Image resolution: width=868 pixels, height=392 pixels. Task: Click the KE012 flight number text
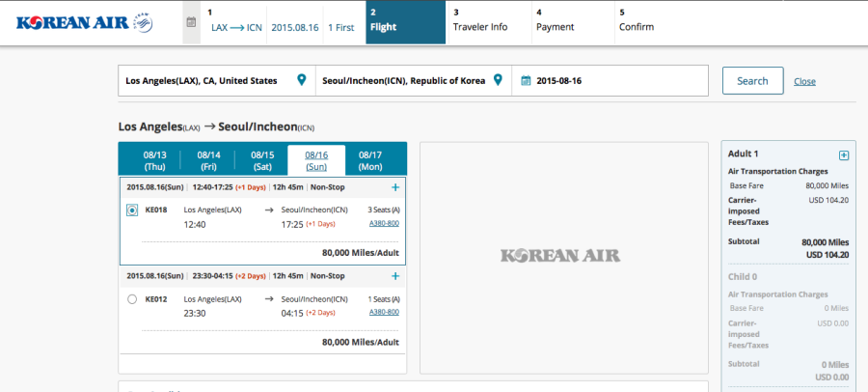156,299
